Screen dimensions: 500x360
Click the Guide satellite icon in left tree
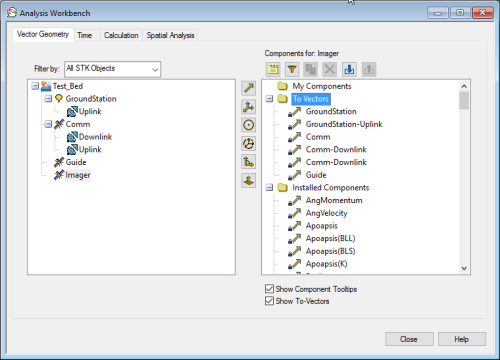[59, 162]
